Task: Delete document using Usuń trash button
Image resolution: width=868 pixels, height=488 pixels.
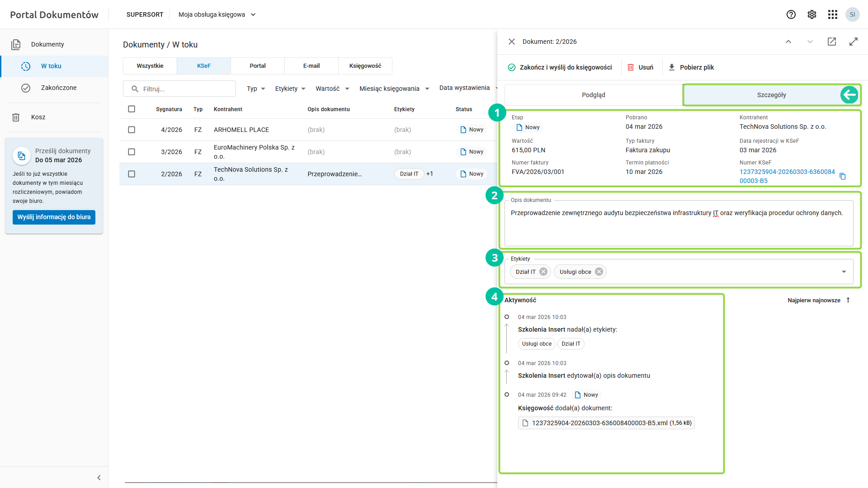Action: coord(640,67)
